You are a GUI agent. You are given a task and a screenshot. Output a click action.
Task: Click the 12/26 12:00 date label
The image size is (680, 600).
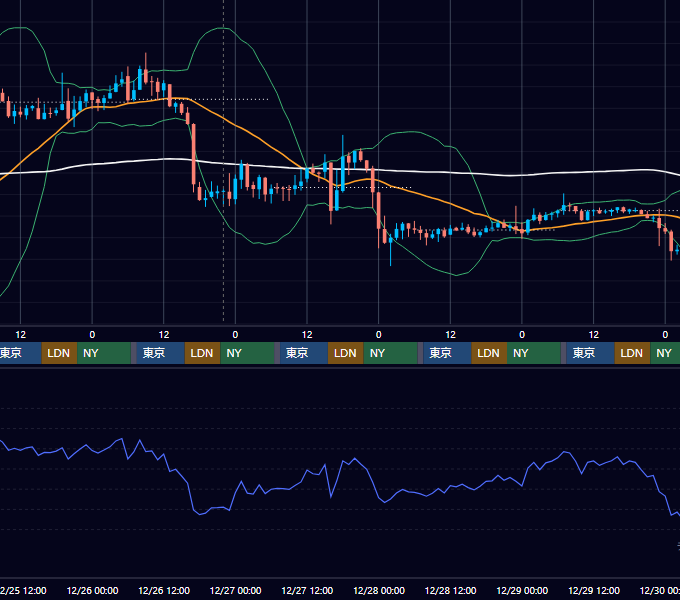click(x=164, y=590)
